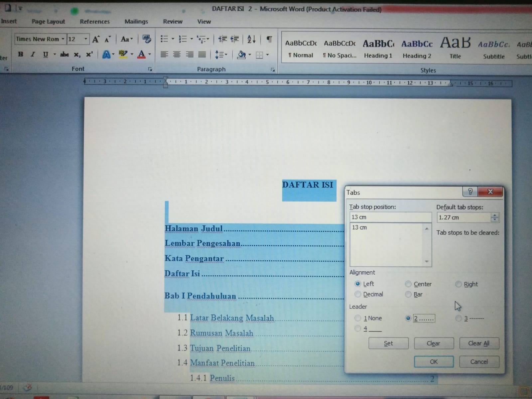
Task: Click Clear All in Tabs dialog
Action: (479, 343)
